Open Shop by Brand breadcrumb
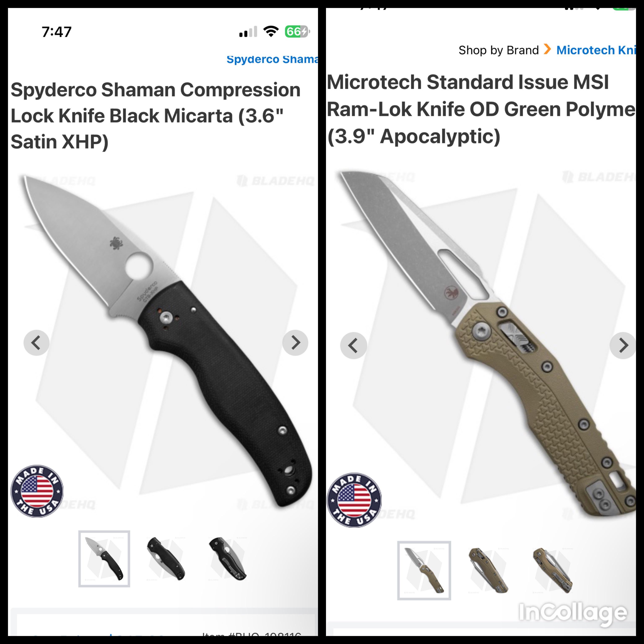Image resolution: width=644 pixels, height=644 pixels. point(498,50)
